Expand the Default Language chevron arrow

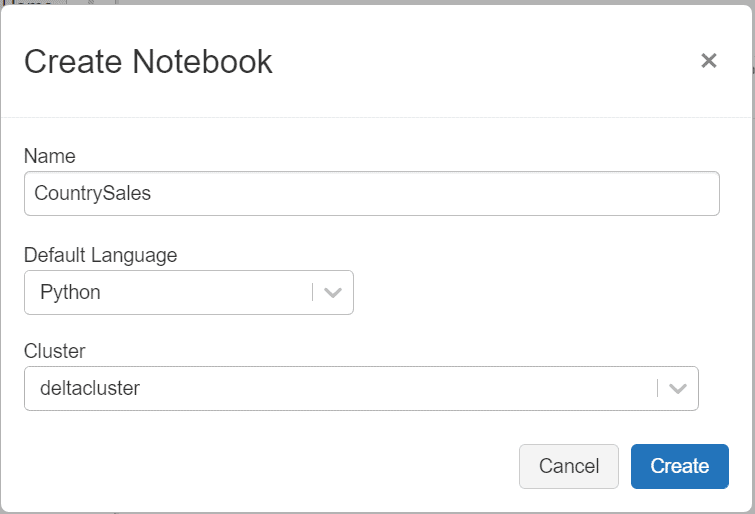click(334, 293)
